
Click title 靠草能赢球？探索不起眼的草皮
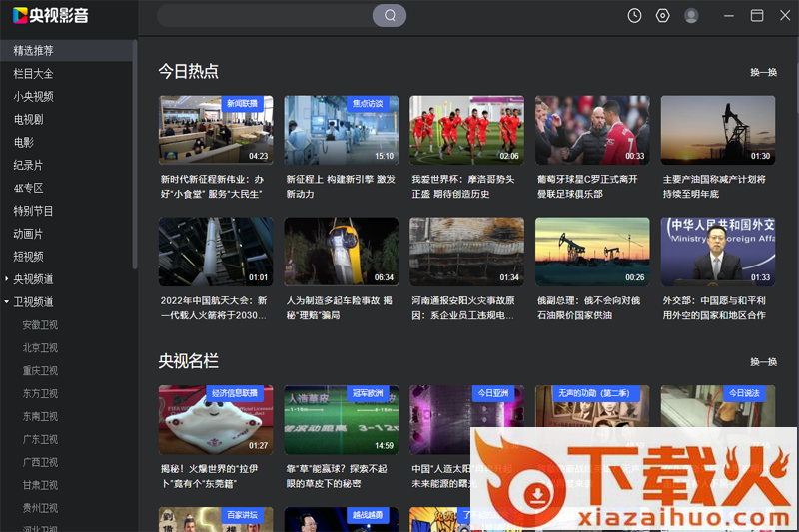point(337,476)
